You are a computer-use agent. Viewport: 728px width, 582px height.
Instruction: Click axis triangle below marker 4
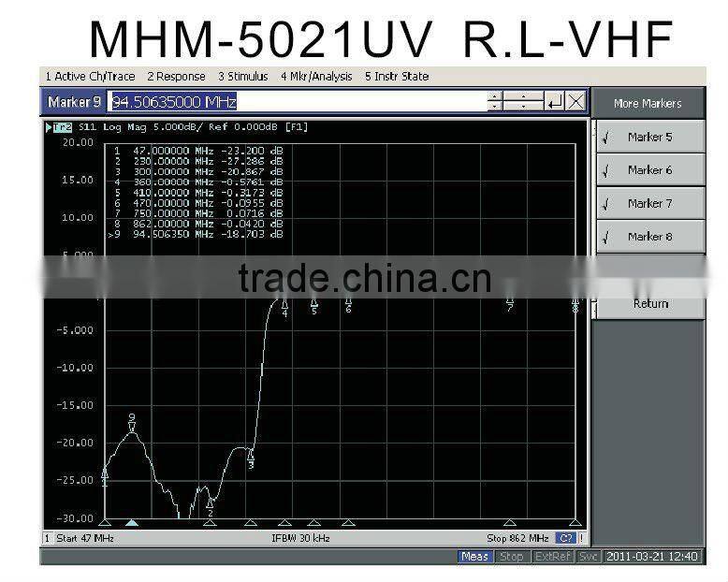click(x=284, y=523)
